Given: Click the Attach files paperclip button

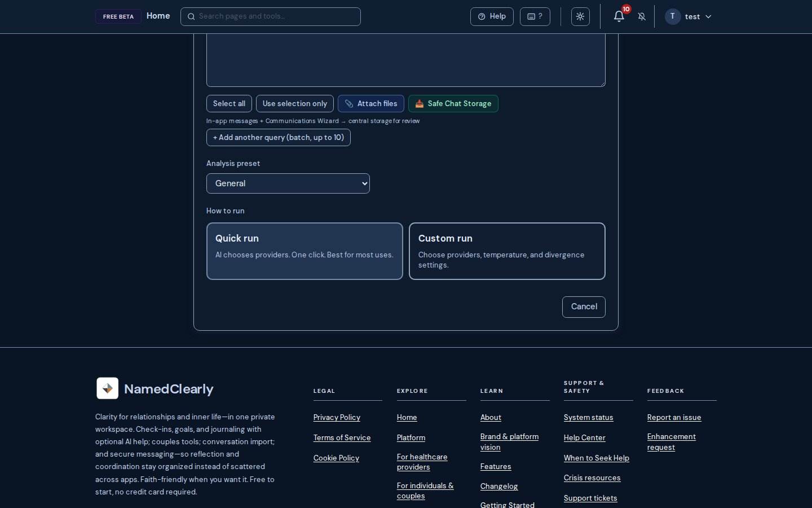Looking at the screenshot, I should point(371,104).
